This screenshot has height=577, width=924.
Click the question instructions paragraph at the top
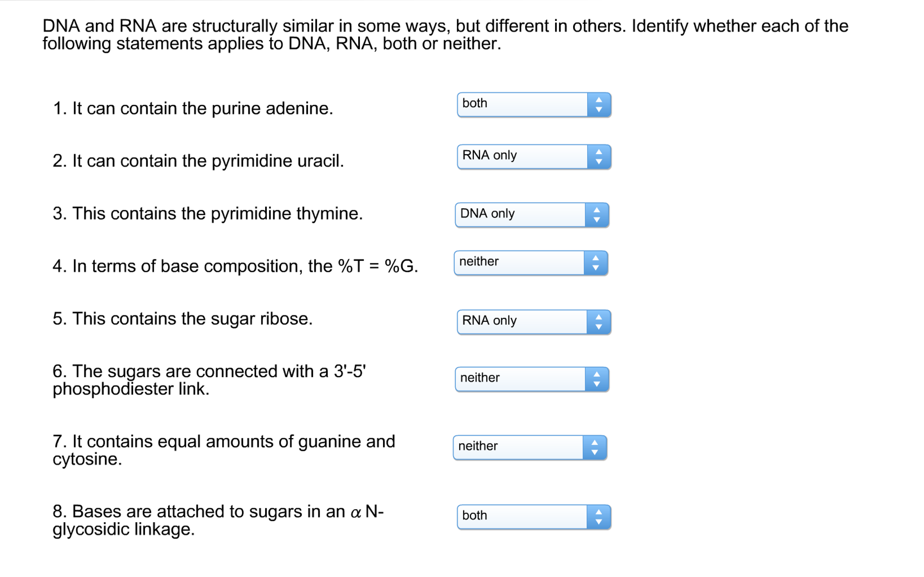click(x=445, y=35)
